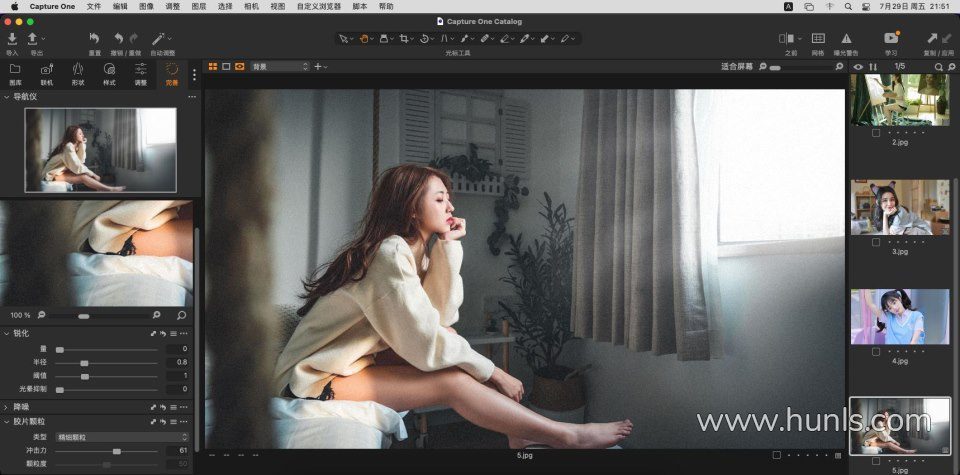The width and height of the screenshot is (960, 475).
Task: Open the 类型 精细颗粒 grain type dropdown
Action: click(121, 437)
